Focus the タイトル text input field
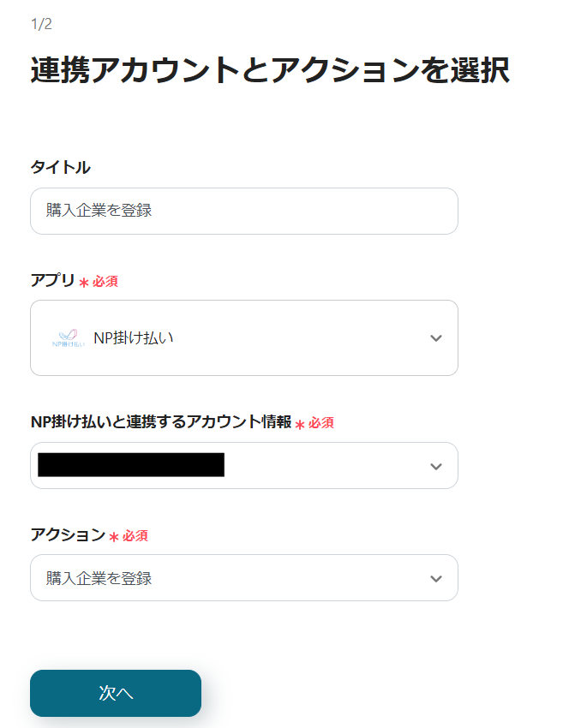581x728 pixels. (x=243, y=211)
